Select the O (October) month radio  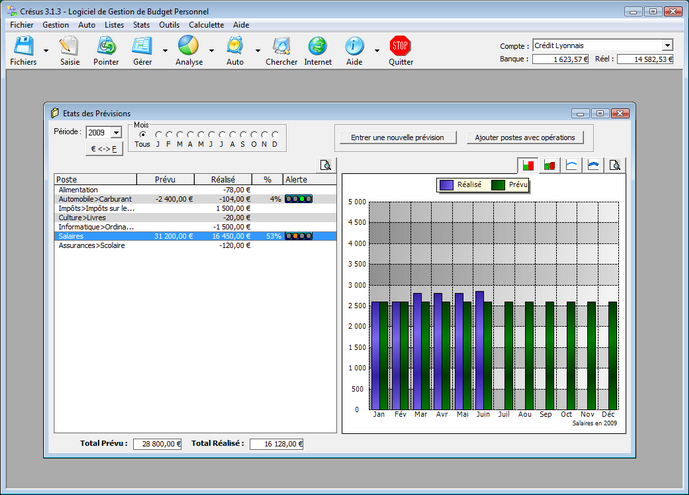point(254,134)
